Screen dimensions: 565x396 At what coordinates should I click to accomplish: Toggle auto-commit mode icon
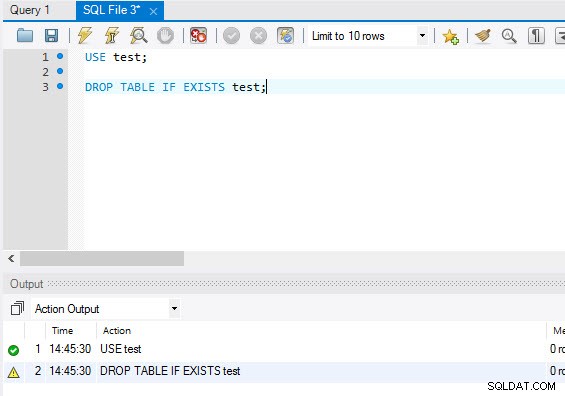pyautogui.click(x=285, y=36)
